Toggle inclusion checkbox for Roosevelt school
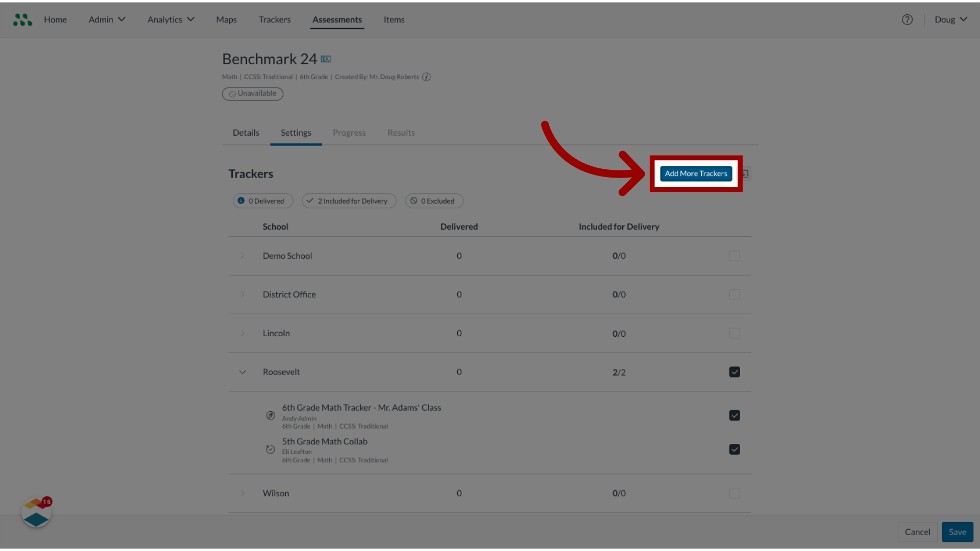The height and width of the screenshot is (551, 980). point(734,371)
